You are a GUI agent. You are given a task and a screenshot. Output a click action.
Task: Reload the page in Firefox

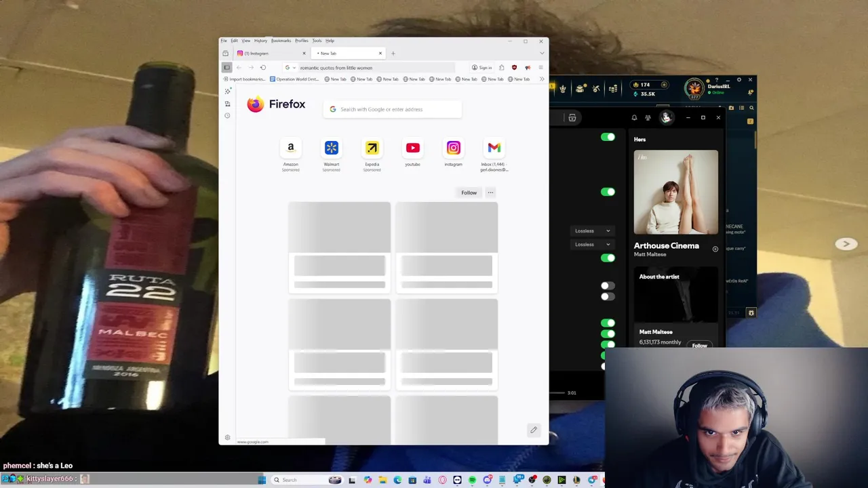[x=263, y=68]
